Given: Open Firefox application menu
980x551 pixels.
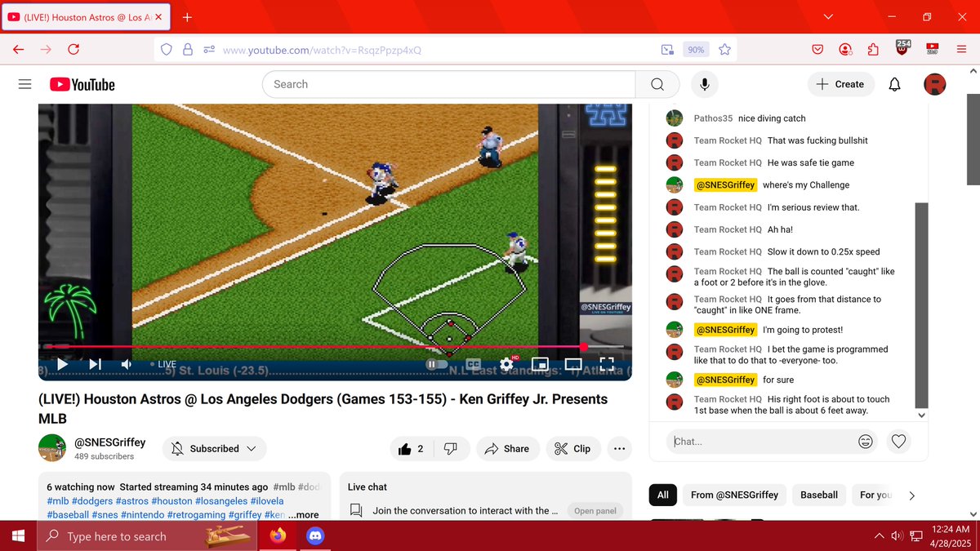Looking at the screenshot, I should click(x=961, y=50).
